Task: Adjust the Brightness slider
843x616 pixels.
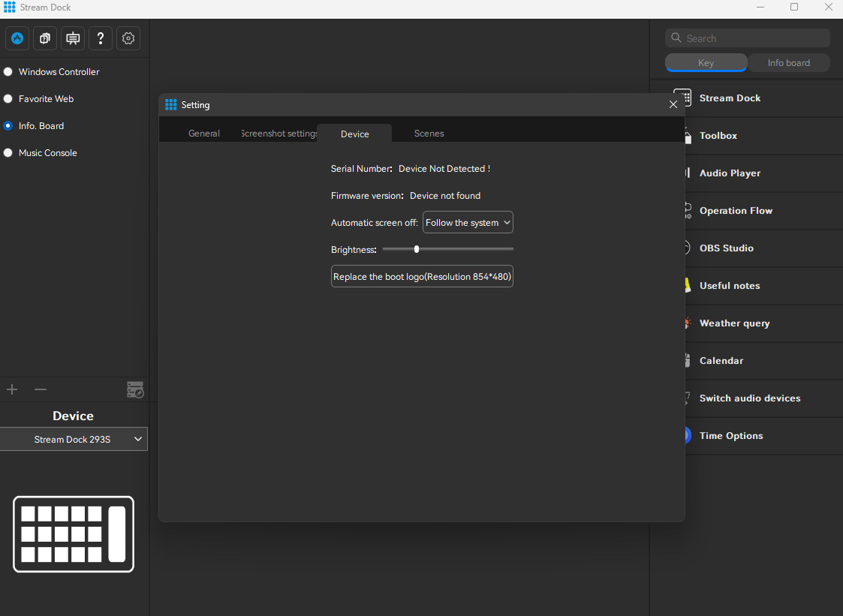Action: pos(448,249)
